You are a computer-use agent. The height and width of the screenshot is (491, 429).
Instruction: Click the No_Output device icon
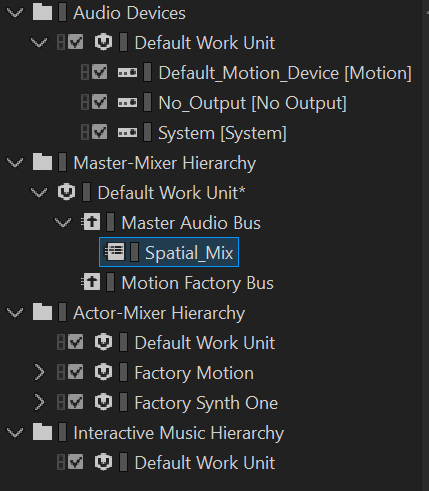pos(128,102)
